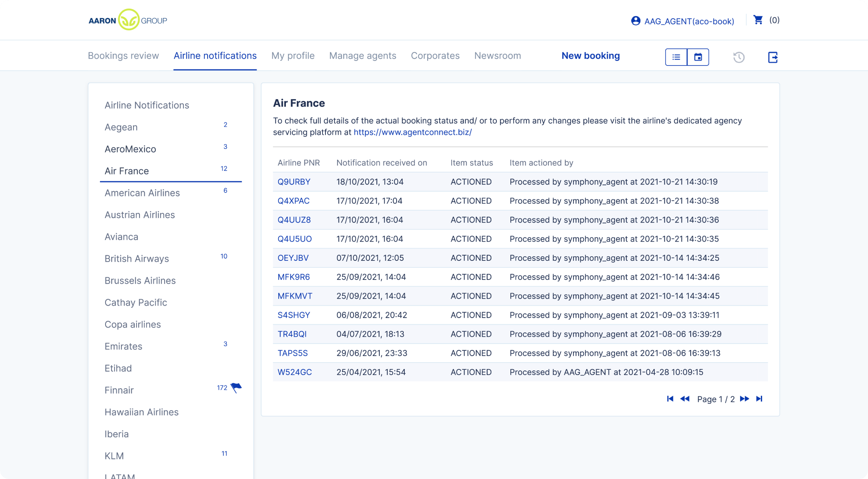The image size is (868, 479).
Task: Open PNR Q4UUZ8
Action: coord(294,220)
